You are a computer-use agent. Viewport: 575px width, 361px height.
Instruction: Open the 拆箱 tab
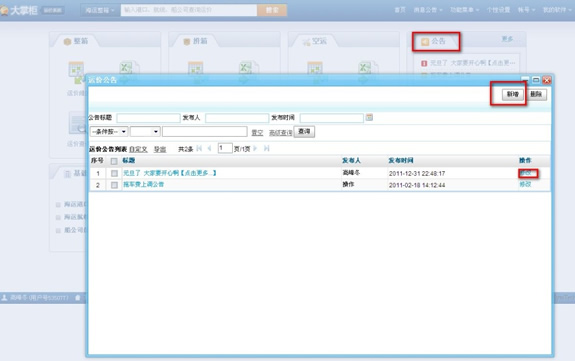click(x=195, y=41)
